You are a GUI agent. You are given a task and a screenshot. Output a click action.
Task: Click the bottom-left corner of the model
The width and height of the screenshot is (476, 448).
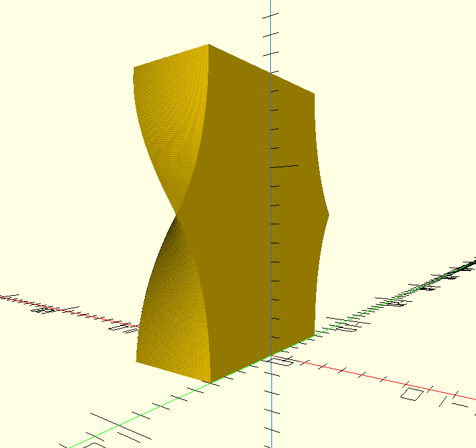tap(136, 361)
